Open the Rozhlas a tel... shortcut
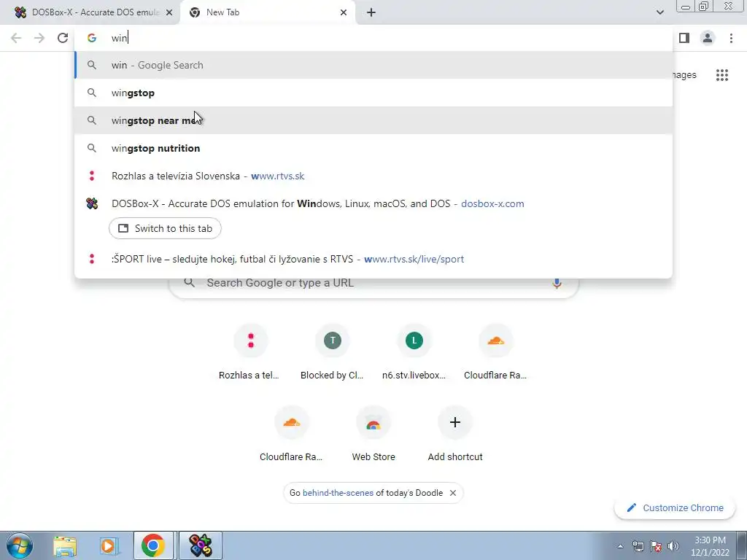The width and height of the screenshot is (747, 560). click(251, 352)
